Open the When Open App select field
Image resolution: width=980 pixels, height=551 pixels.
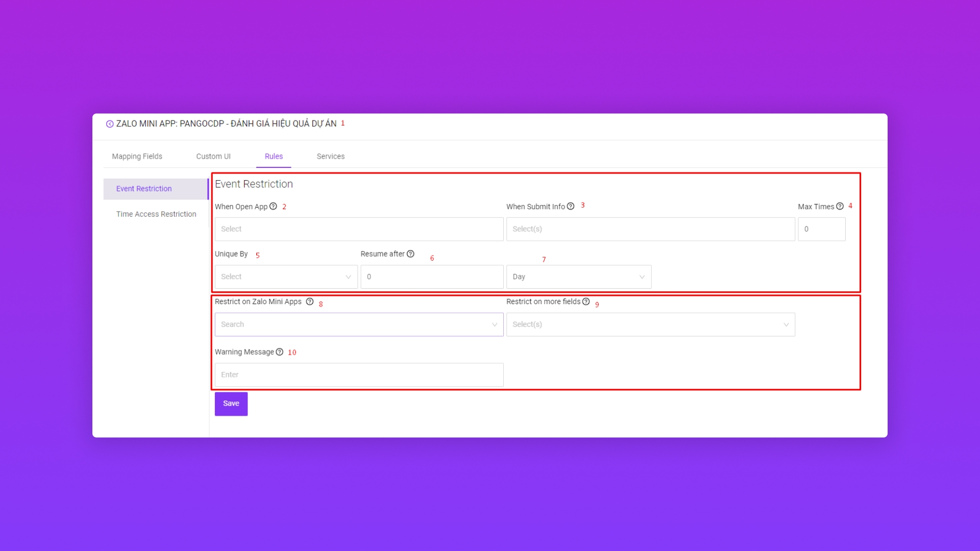tap(359, 229)
